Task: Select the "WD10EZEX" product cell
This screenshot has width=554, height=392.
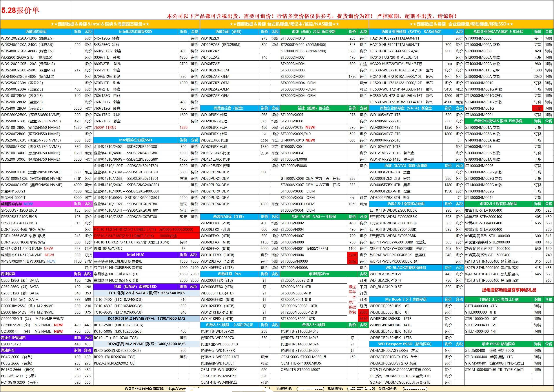Action: click(x=230, y=38)
